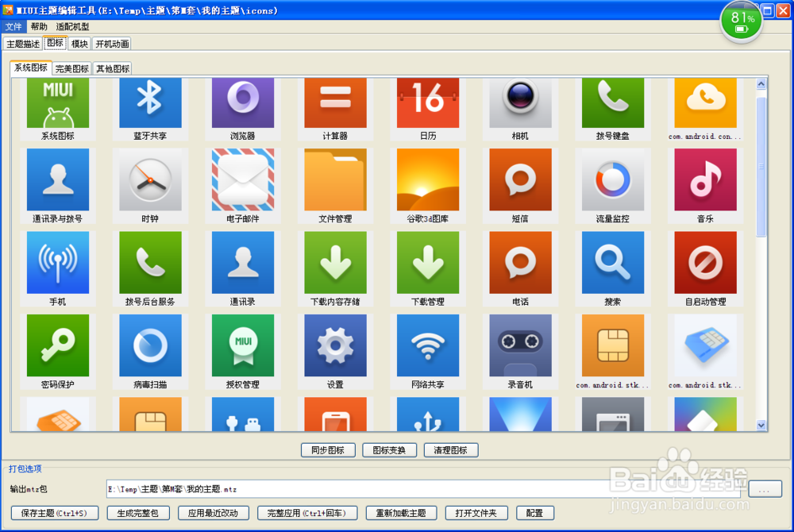
Task: Open the 适配机型 menu
Action: coord(72,27)
